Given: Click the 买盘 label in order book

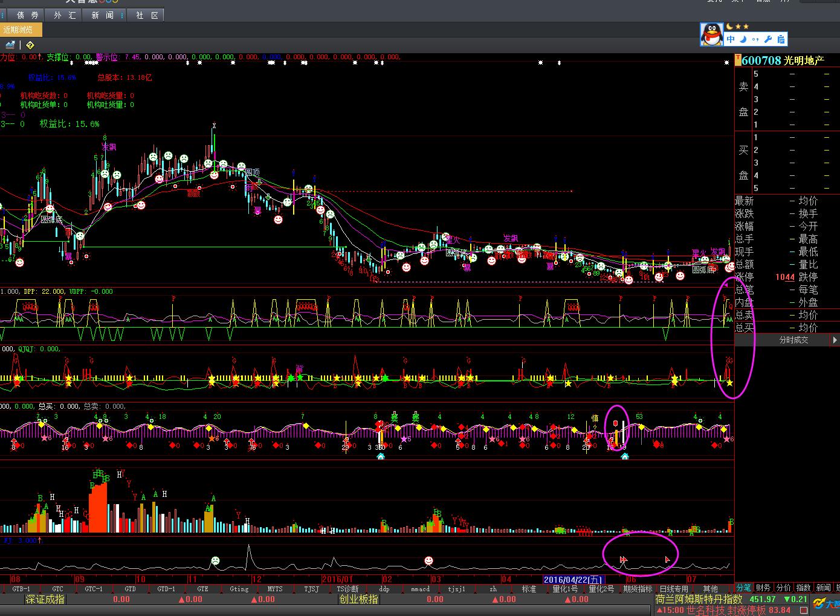Looking at the screenshot, I should pos(743,163).
